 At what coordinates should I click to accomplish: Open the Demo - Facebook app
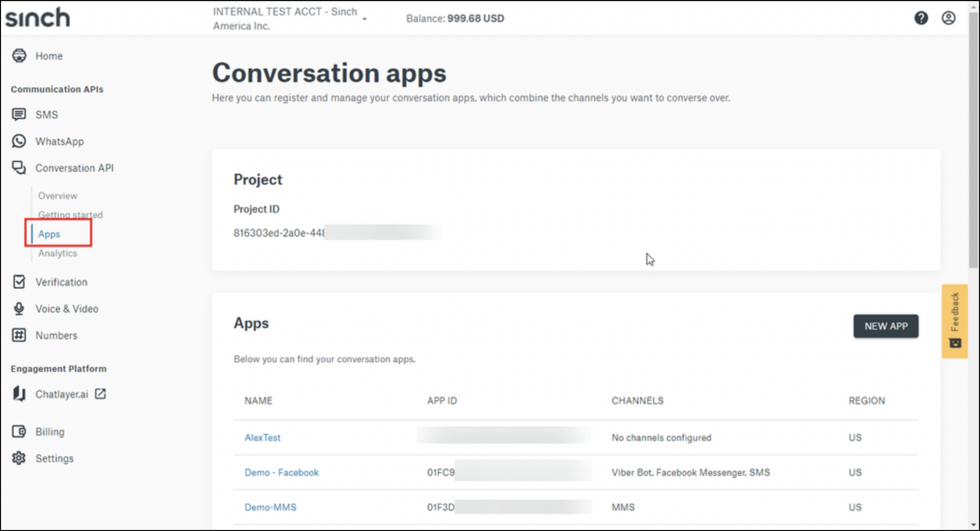(x=281, y=472)
